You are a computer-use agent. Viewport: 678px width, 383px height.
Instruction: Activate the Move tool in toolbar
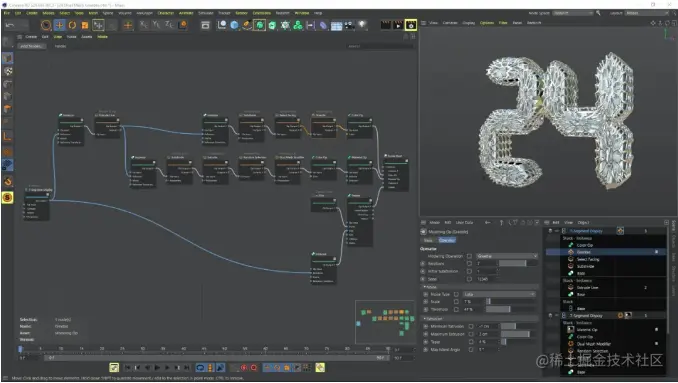click(x=59, y=25)
